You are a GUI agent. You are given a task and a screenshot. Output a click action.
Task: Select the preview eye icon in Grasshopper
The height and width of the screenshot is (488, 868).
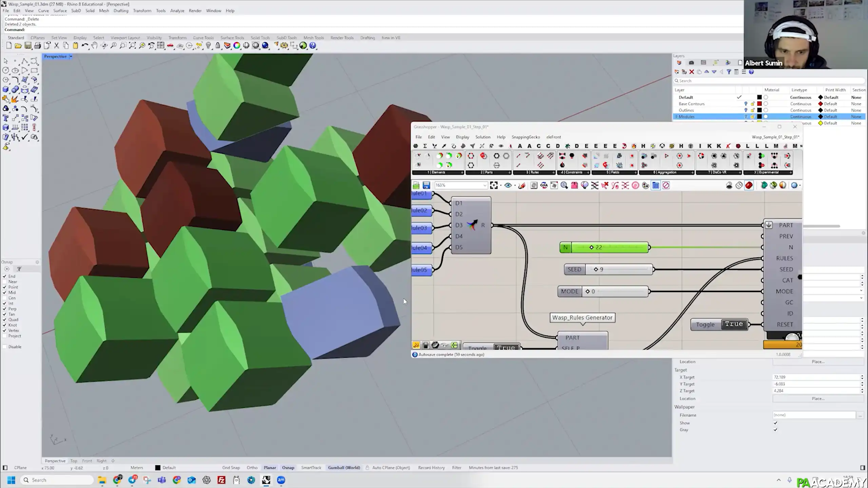[508, 185]
